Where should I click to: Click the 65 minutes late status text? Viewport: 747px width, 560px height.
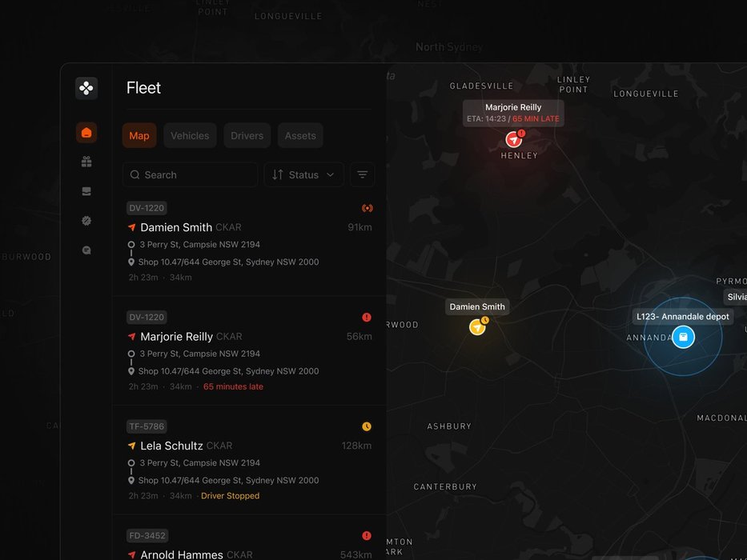coord(233,386)
